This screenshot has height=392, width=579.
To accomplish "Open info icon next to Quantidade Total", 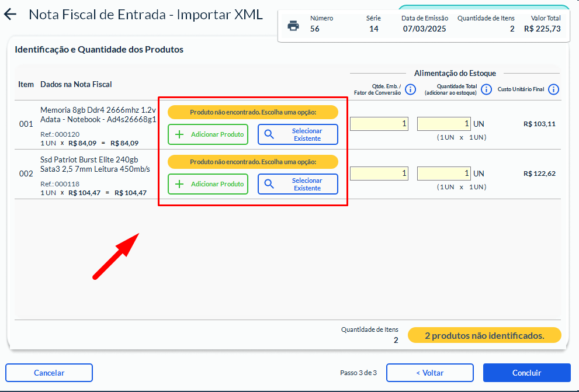I will coord(486,89).
